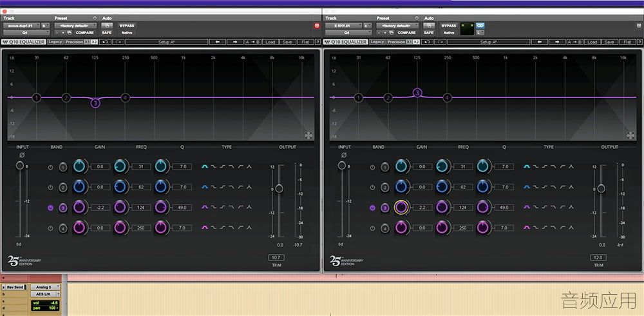
Task: Open insert position c dropdown in right plugin
Action: point(368,26)
